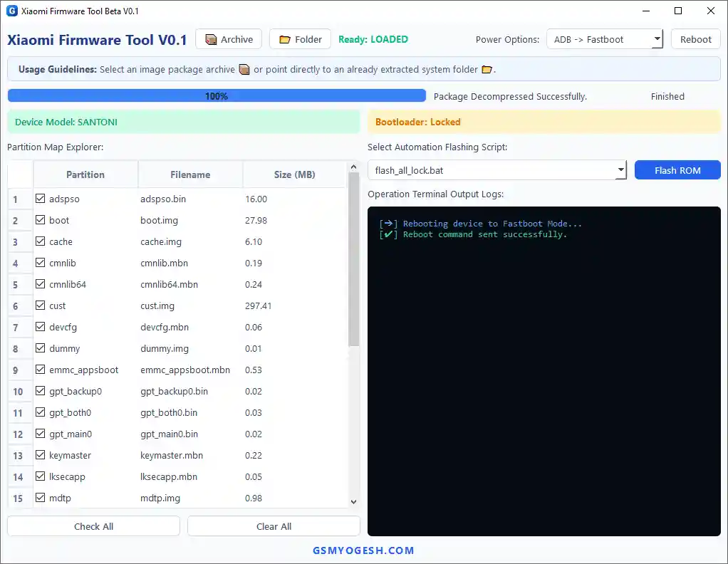Open the flashing script dropdown flash_all_lock.bat
The height and width of the screenshot is (564, 728).
pyautogui.click(x=496, y=170)
